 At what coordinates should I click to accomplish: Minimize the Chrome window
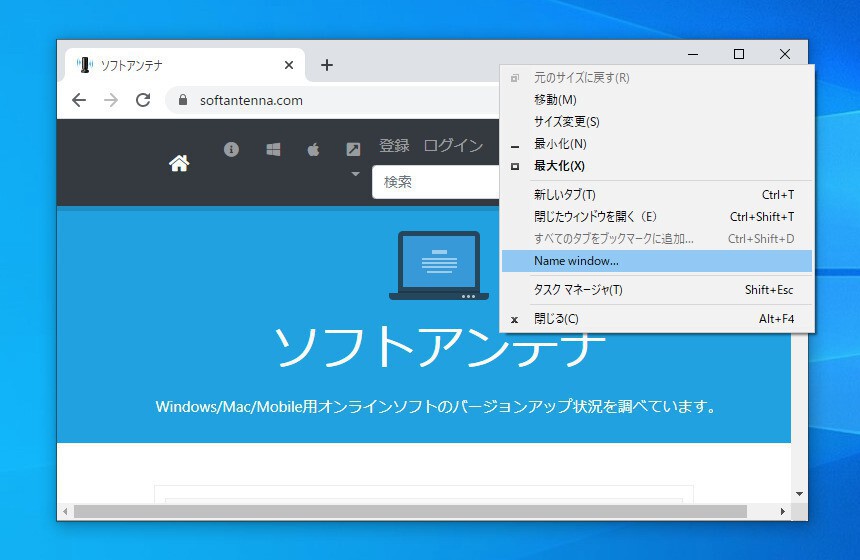point(693,54)
